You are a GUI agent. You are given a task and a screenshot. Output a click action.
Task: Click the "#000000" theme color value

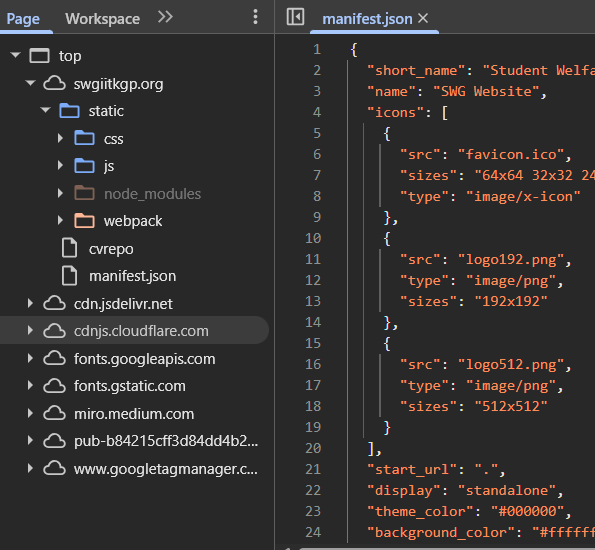pyautogui.click(x=528, y=511)
